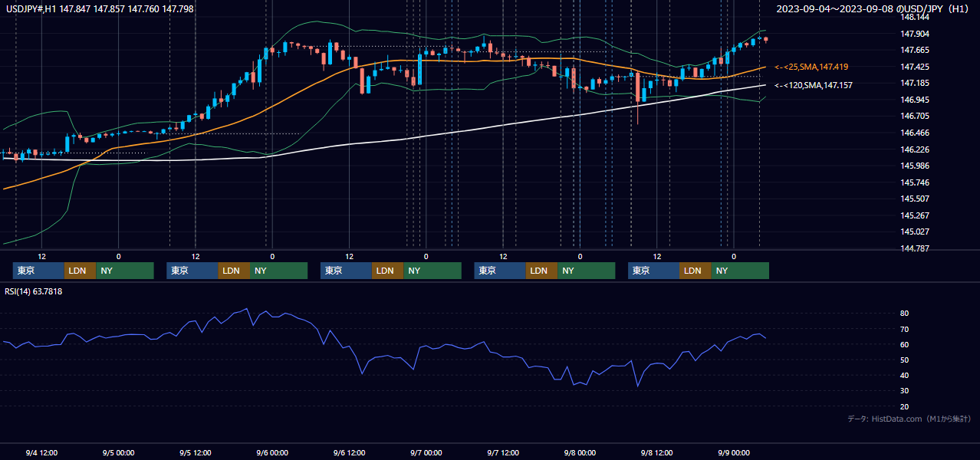Screen dimensions: 980x460
Task: Select the rightmost LDN session block
Action: click(695, 271)
